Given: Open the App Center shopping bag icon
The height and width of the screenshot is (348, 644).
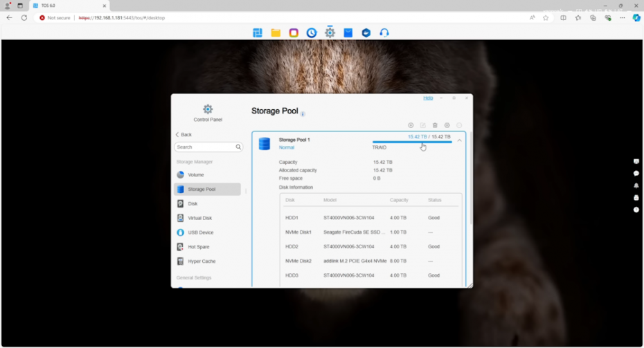Looking at the screenshot, I should (x=348, y=33).
